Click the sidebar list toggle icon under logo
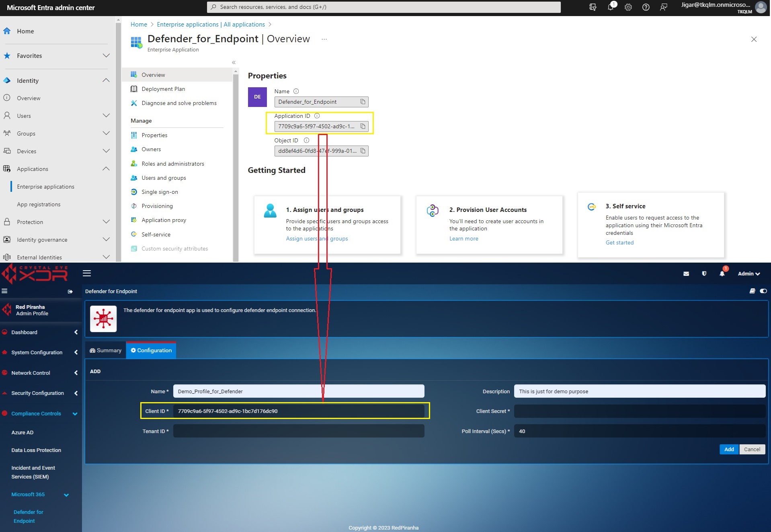The width and height of the screenshot is (771, 532). coord(4,291)
